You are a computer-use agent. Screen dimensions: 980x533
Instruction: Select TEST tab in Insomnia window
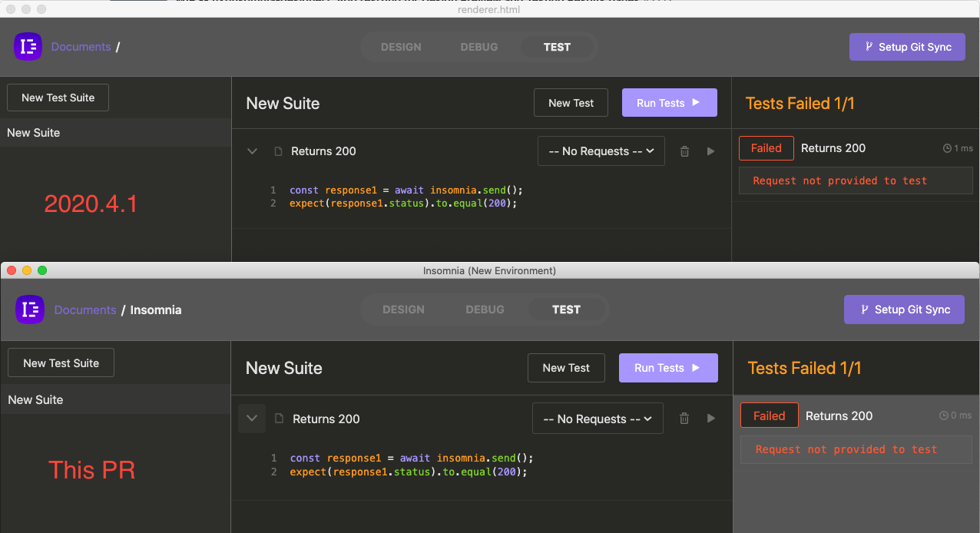coord(566,310)
